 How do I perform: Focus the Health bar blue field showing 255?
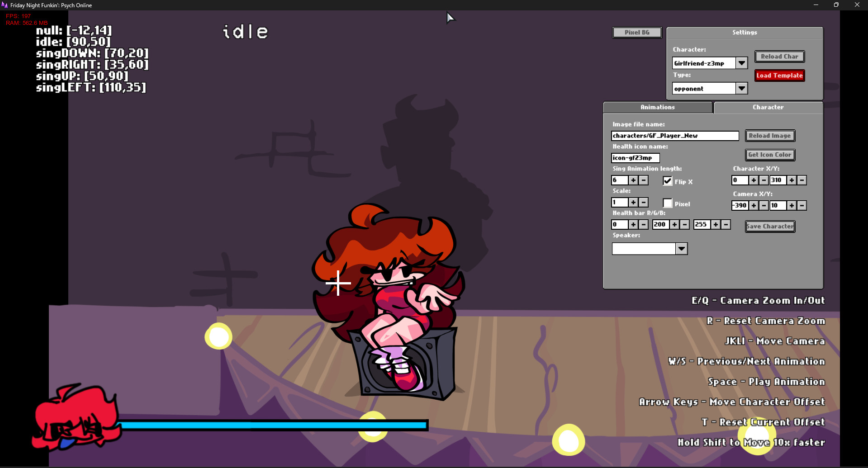point(702,224)
